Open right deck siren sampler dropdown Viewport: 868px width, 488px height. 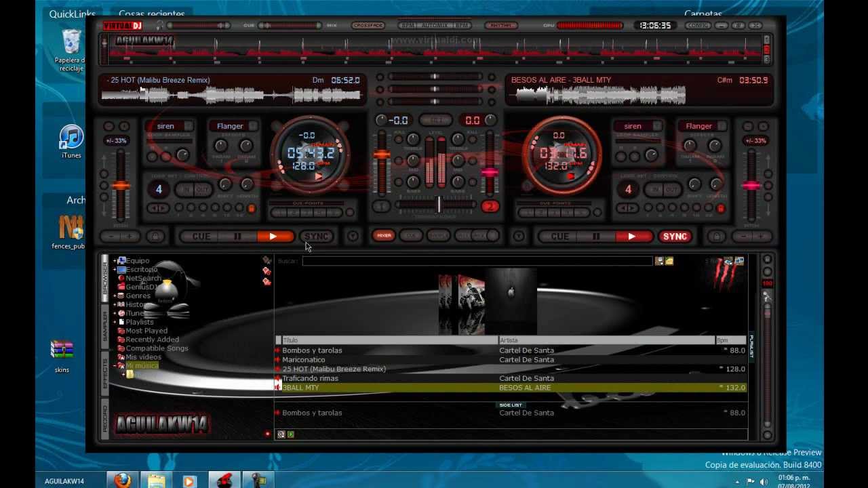(x=656, y=126)
